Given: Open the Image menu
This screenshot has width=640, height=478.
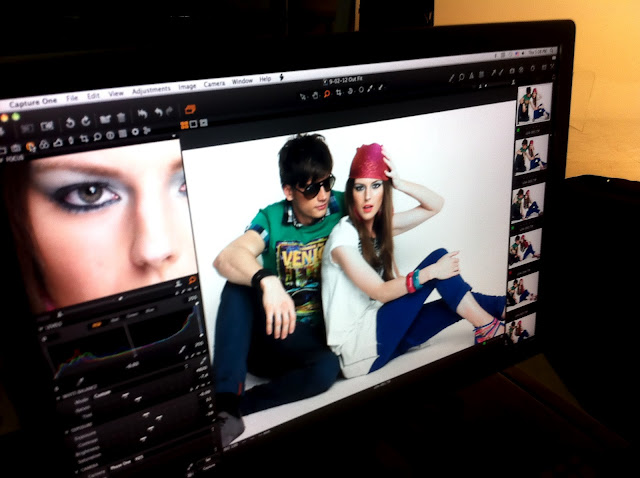Looking at the screenshot, I should point(187,86).
